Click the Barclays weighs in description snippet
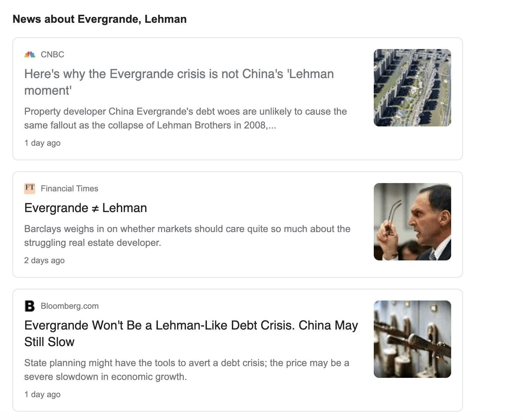Image resolution: width=523 pixels, height=420 pixels. pyautogui.click(x=187, y=236)
